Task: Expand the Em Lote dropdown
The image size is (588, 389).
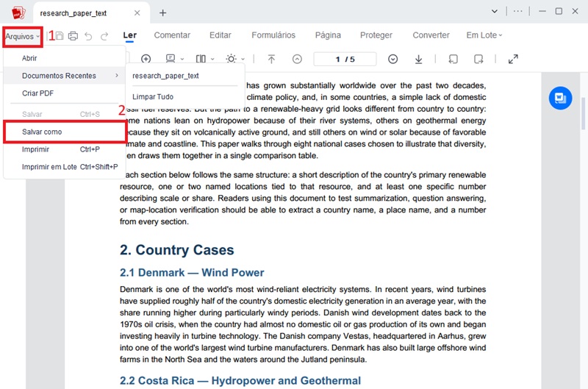Action: (x=484, y=35)
